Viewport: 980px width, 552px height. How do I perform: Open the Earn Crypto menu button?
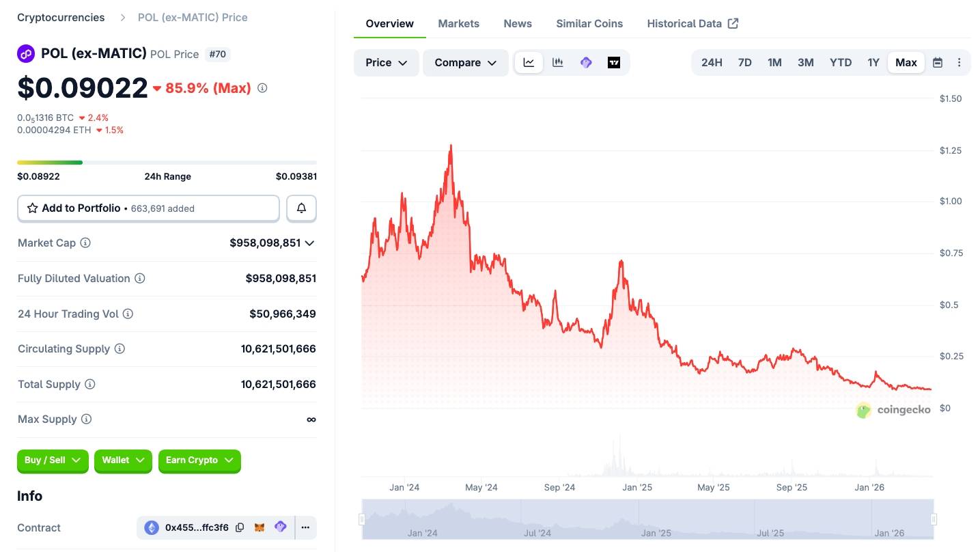click(x=199, y=460)
